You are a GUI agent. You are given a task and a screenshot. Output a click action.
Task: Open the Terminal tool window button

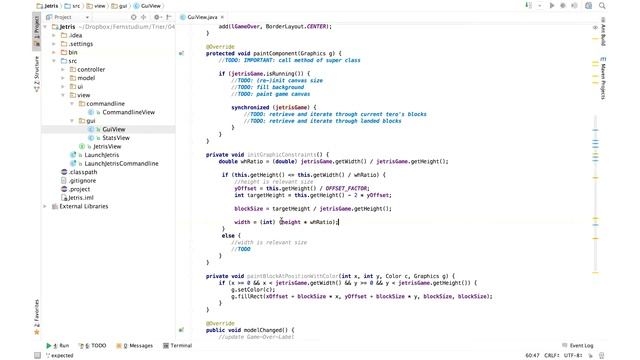coord(178,346)
